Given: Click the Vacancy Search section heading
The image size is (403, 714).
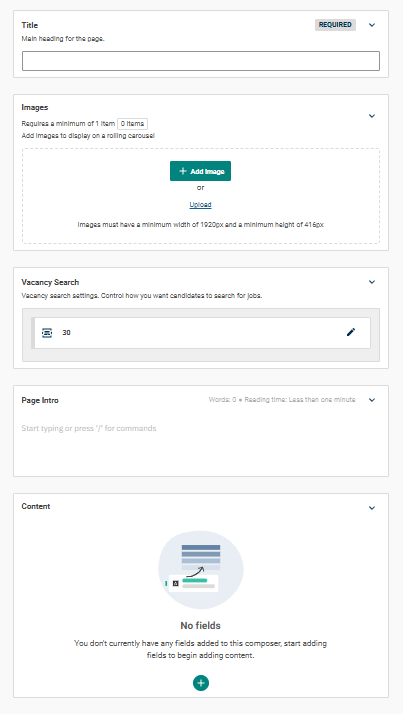Looking at the screenshot, I should (x=50, y=282).
